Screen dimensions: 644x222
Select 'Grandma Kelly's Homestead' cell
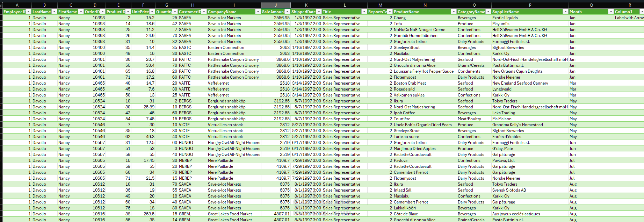click(530, 124)
